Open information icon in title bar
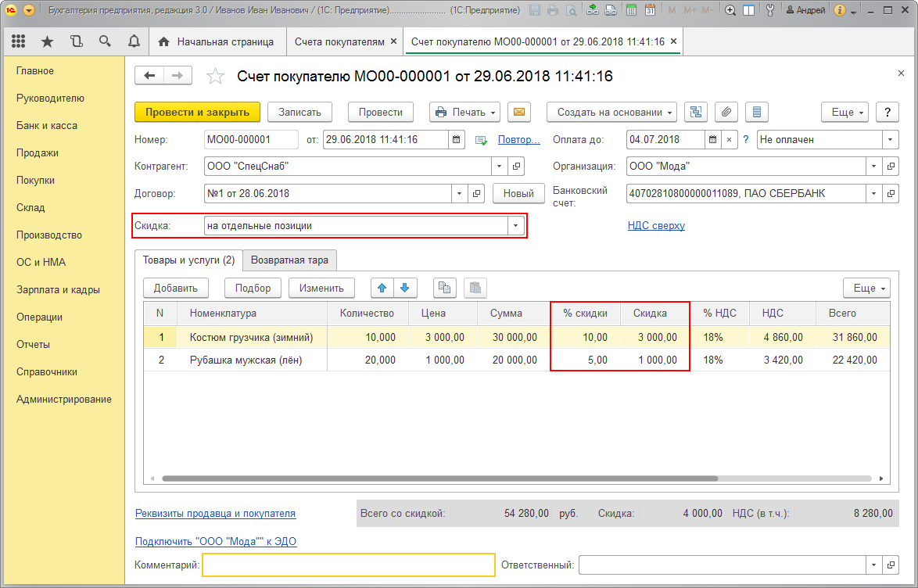The height and width of the screenshot is (588, 918). 840,10
